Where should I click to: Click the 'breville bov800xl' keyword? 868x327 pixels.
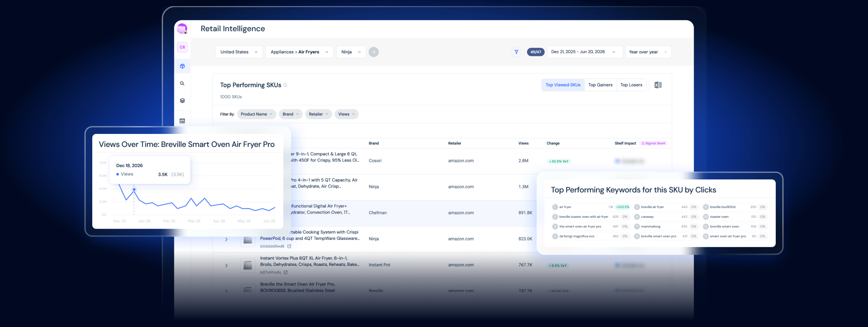[723, 207]
